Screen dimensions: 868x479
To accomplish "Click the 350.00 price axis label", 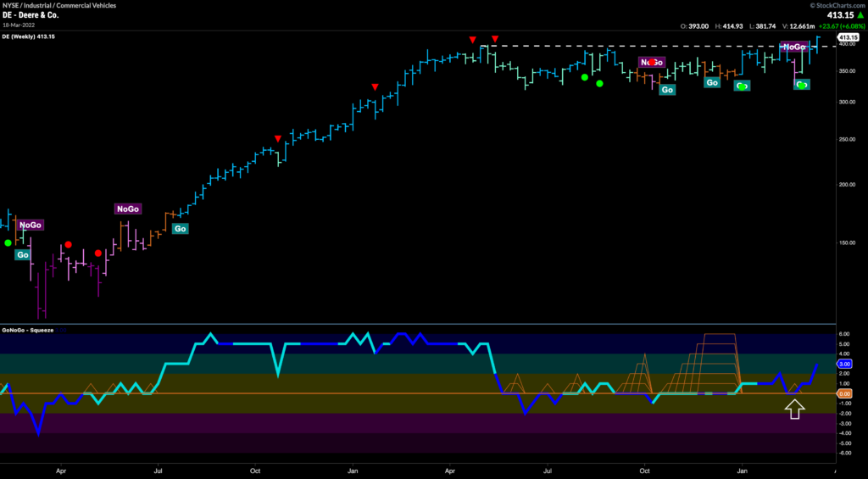I will point(846,71).
